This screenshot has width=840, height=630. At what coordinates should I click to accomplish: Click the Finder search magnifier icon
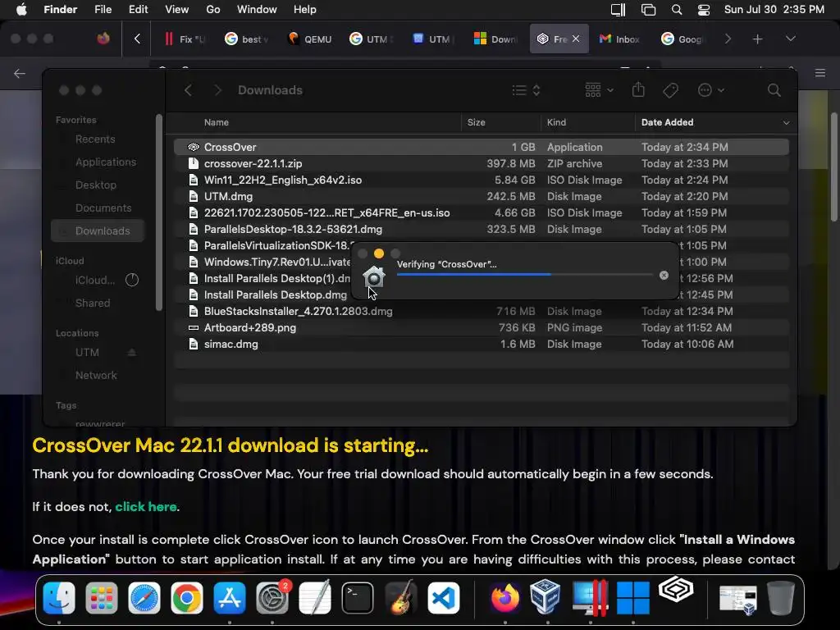[x=774, y=90]
